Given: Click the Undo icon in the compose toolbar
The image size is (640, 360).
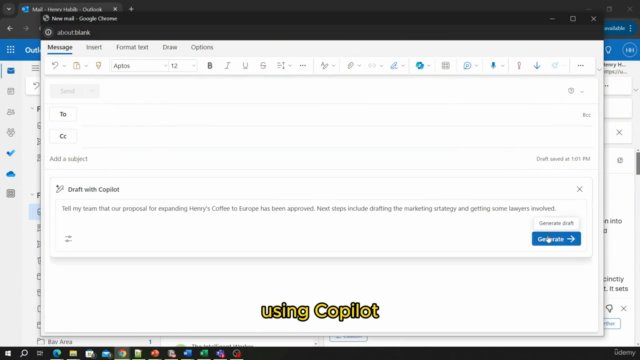Looking at the screenshot, I should pyautogui.click(x=55, y=65).
